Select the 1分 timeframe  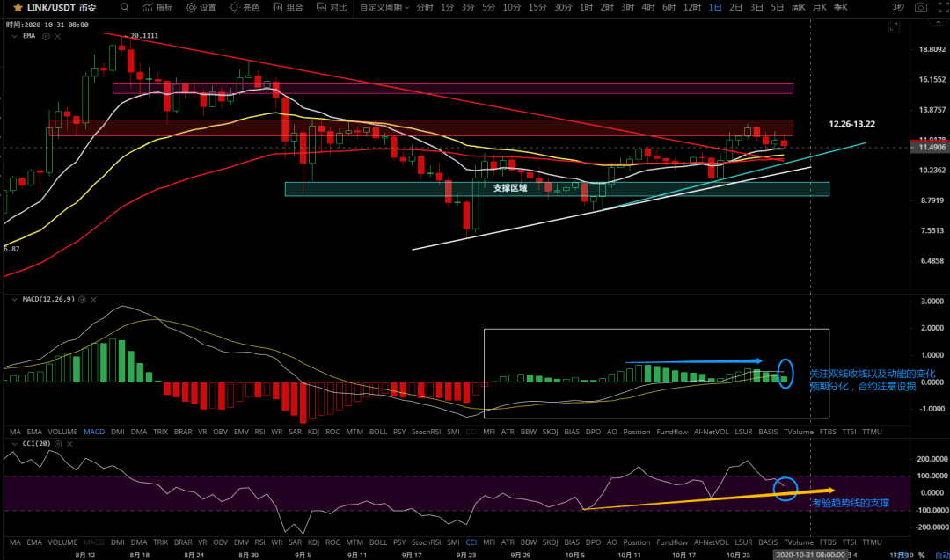(x=447, y=7)
